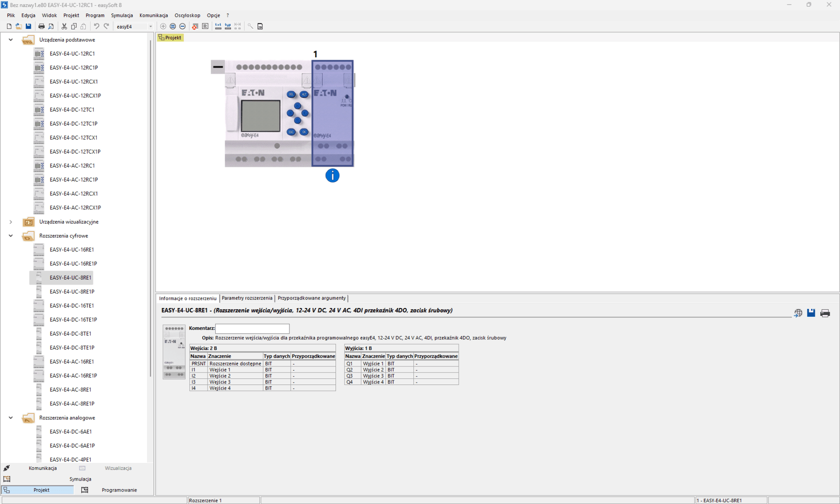840x504 pixels.
Task: Click the Komentarz input field
Action: pyautogui.click(x=252, y=329)
